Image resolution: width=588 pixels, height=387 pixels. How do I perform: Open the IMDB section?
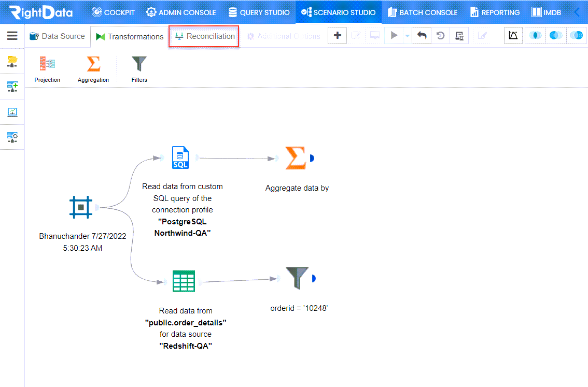(547, 12)
